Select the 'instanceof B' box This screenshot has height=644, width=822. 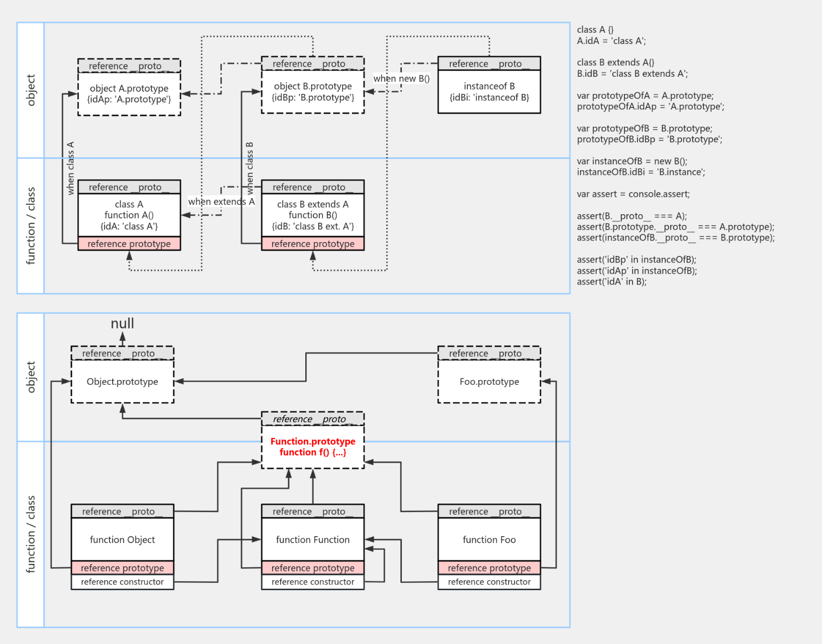pos(489,92)
